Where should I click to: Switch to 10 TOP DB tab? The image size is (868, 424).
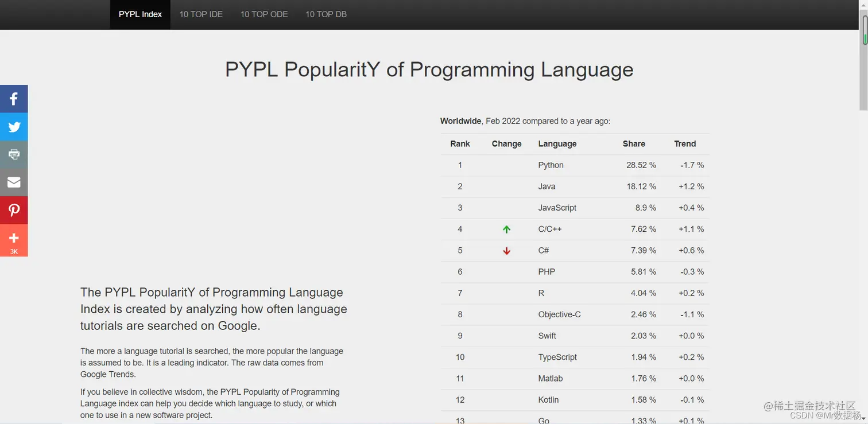pyautogui.click(x=326, y=14)
